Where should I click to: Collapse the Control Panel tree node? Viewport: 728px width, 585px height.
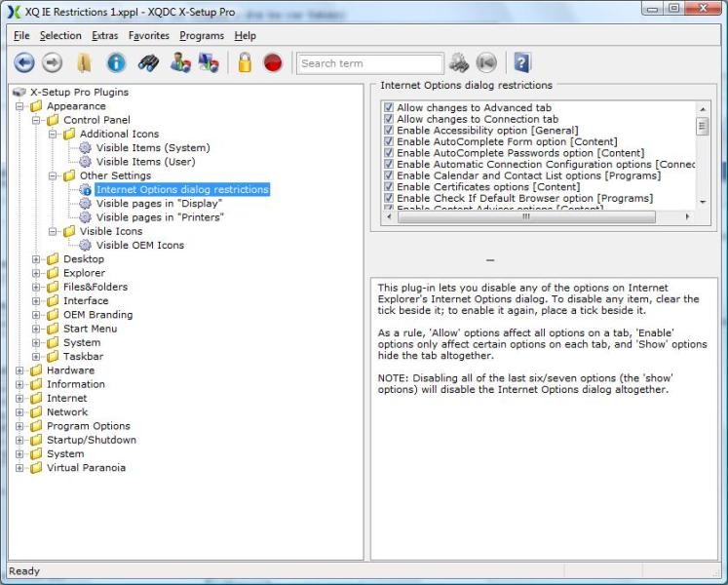coord(36,120)
